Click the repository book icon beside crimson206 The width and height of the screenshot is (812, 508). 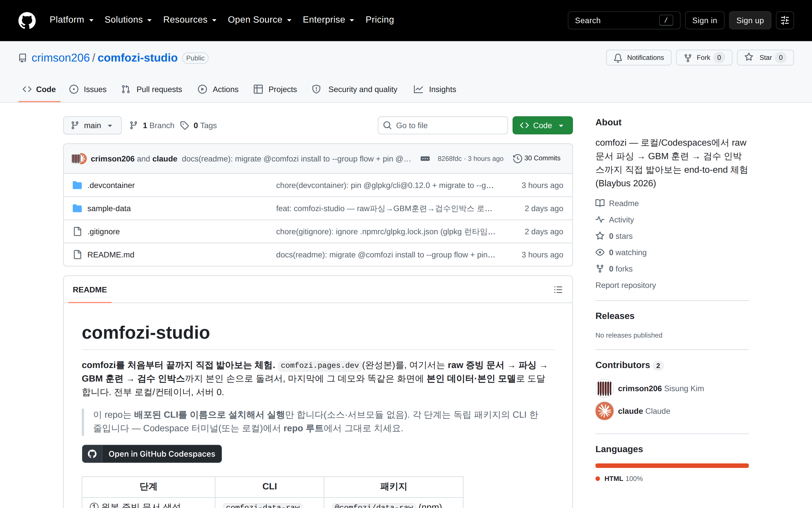pos(23,58)
